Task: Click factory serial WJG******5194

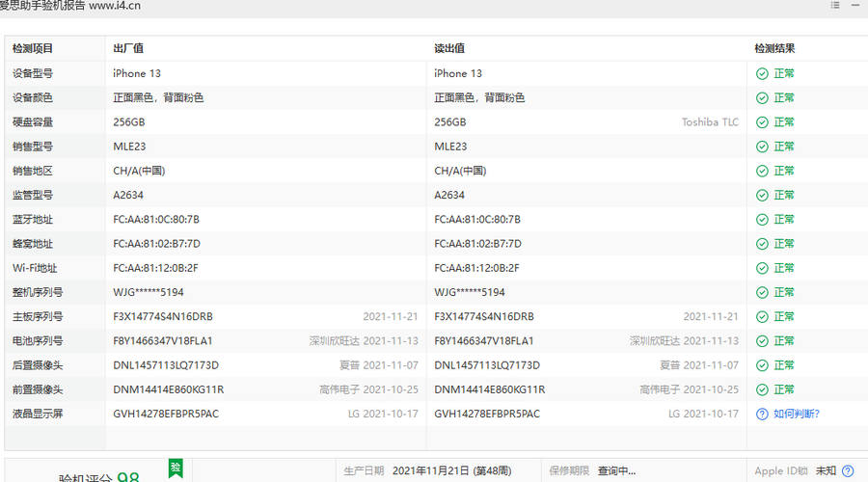Action: [x=149, y=292]
